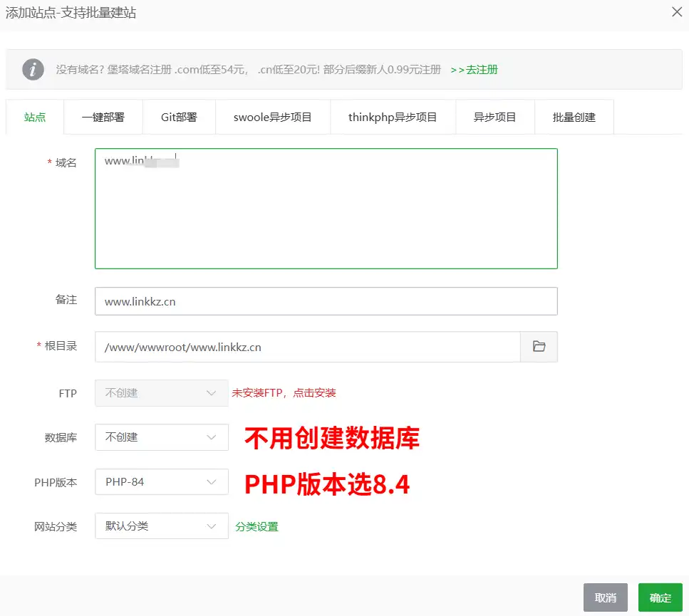689x616 pixels.
Task: Go to the 异步项目 tab
Action: (494, 118)
